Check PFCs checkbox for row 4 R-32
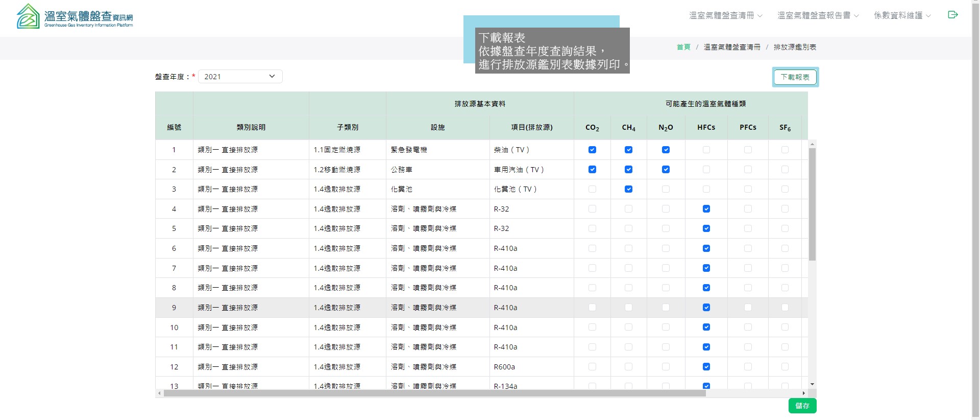 pyautogui.click(x=748, y=209)
